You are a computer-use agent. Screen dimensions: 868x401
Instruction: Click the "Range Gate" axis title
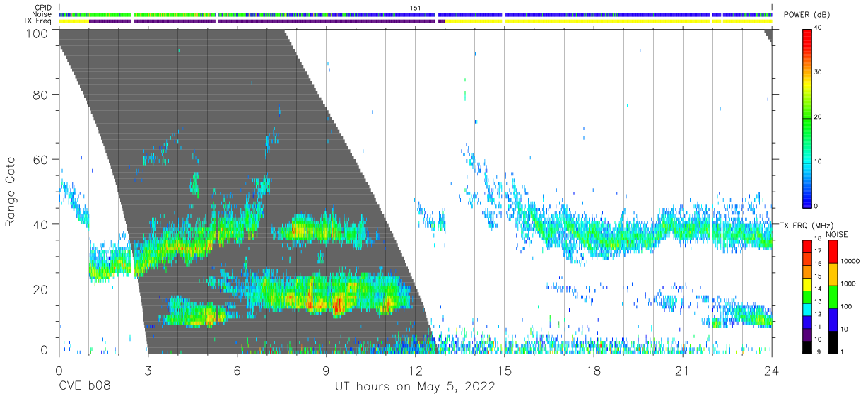[x=11, y=192]
